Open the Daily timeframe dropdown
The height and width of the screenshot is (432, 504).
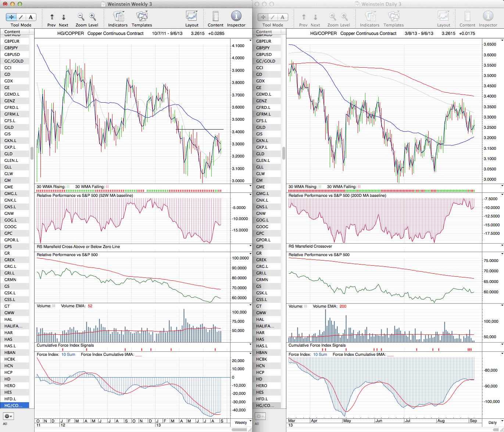[494, 422]
